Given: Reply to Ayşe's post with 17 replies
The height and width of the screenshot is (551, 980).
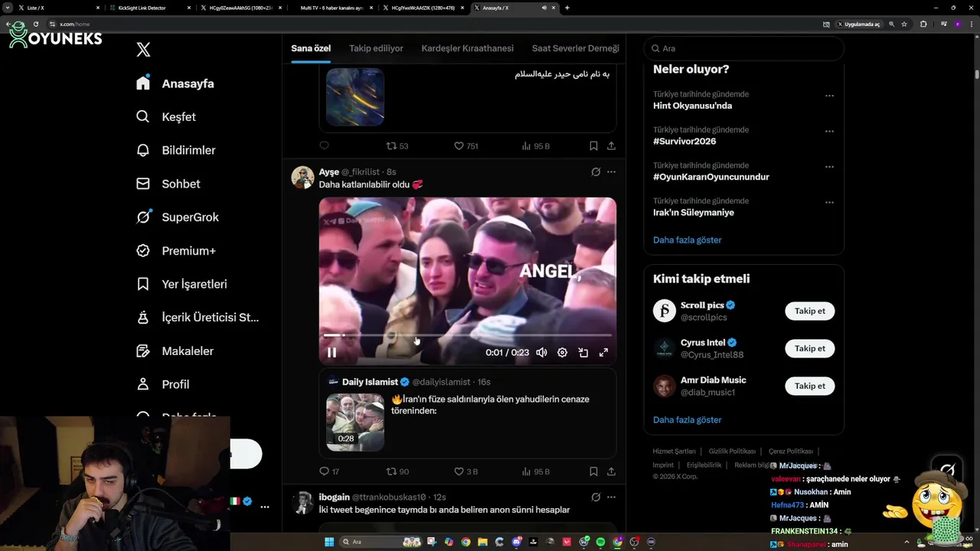Looking at the screenshot, I should coord(329,471).
